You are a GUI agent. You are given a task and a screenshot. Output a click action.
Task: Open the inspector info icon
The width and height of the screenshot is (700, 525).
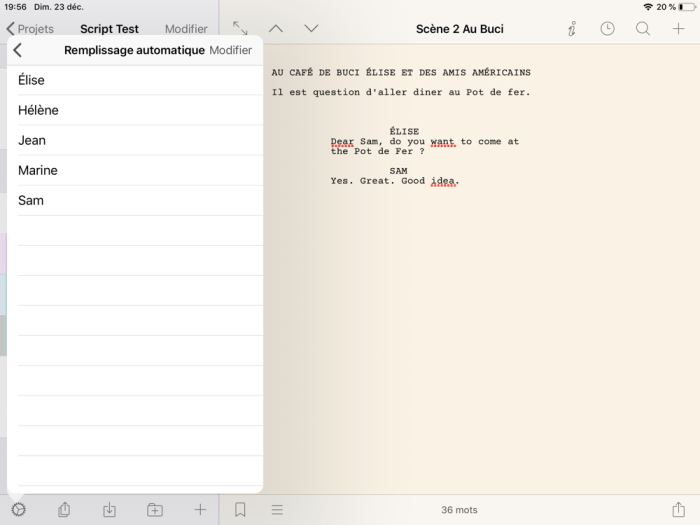point(571,29)
